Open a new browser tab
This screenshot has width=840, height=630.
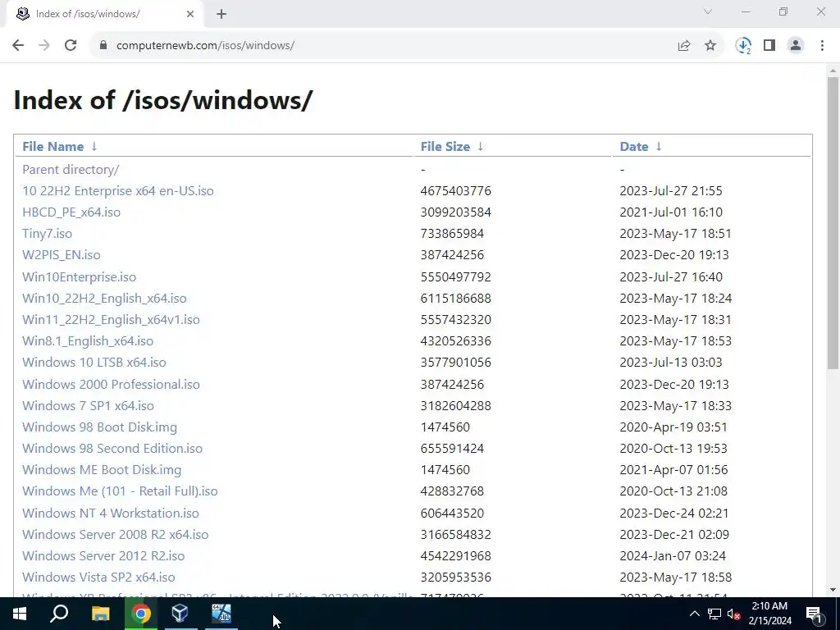(221, 15)
